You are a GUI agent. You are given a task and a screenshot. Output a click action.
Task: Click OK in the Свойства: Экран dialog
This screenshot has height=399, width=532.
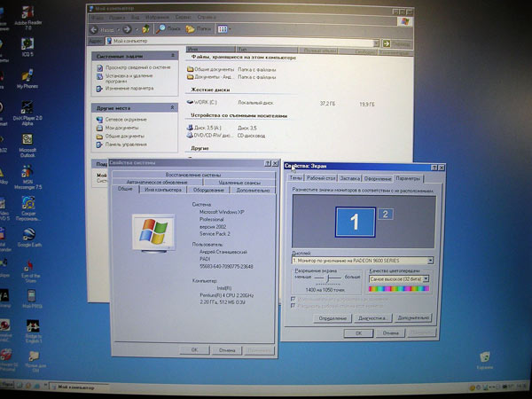[x=358, y=333]
